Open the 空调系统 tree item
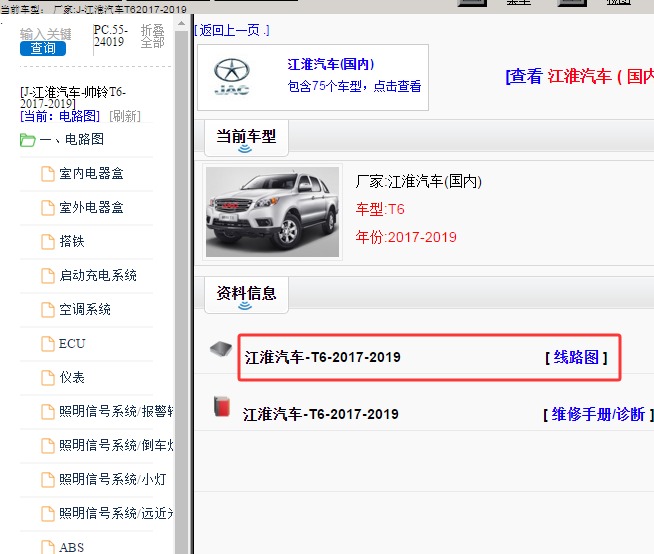The width and height of the screenshot is (654, 554). (85, 310)
